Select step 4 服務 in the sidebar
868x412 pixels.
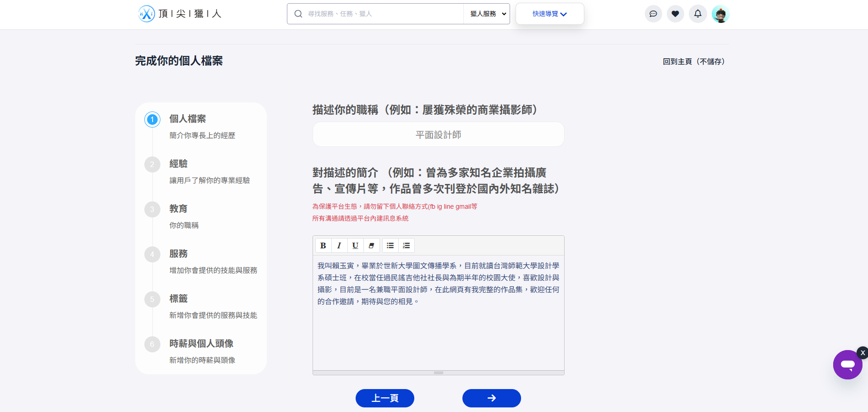tap(178, 254)
